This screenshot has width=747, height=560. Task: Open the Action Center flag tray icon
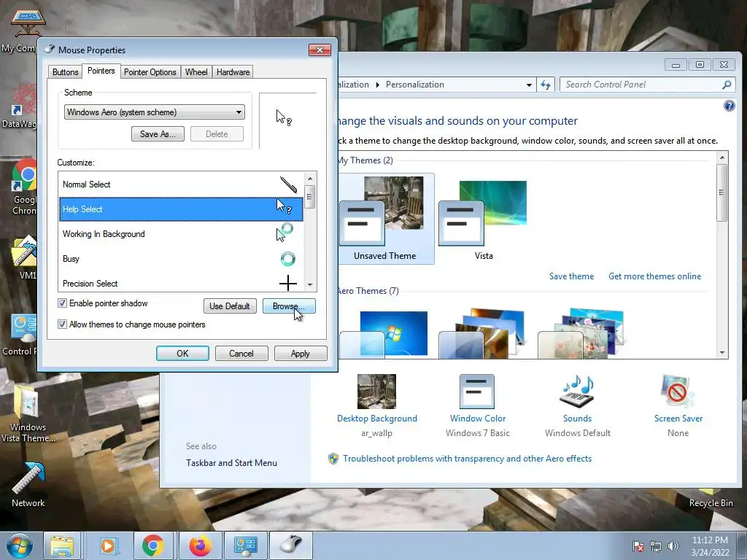tap(638, 546)
